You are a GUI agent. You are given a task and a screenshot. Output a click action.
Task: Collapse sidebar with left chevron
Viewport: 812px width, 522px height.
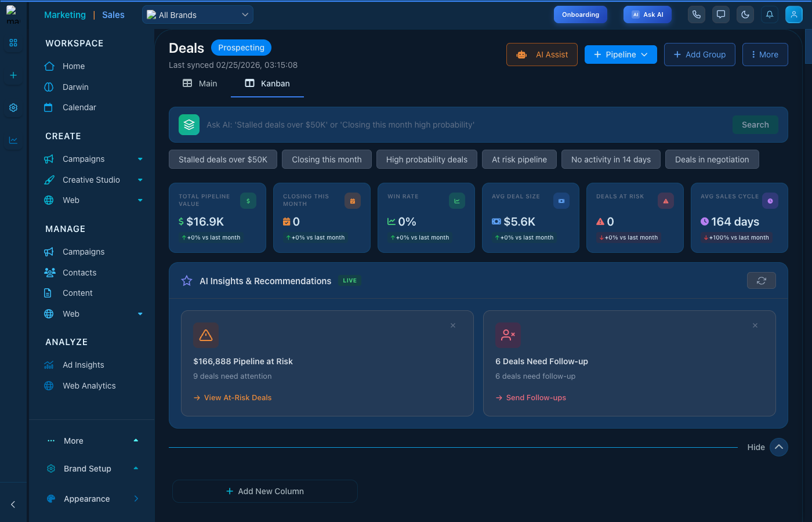click(x=13, y=505)
